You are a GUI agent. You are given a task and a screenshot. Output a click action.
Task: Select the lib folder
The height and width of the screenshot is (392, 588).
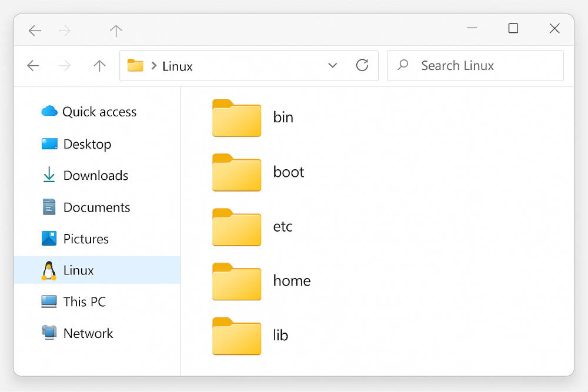pos(236,336)
